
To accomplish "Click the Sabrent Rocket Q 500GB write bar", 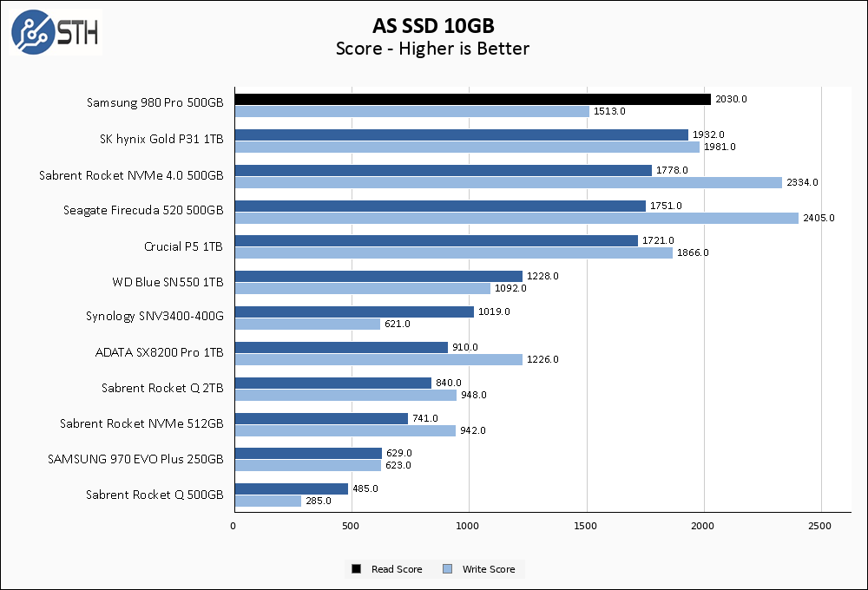I will (268, 501).
